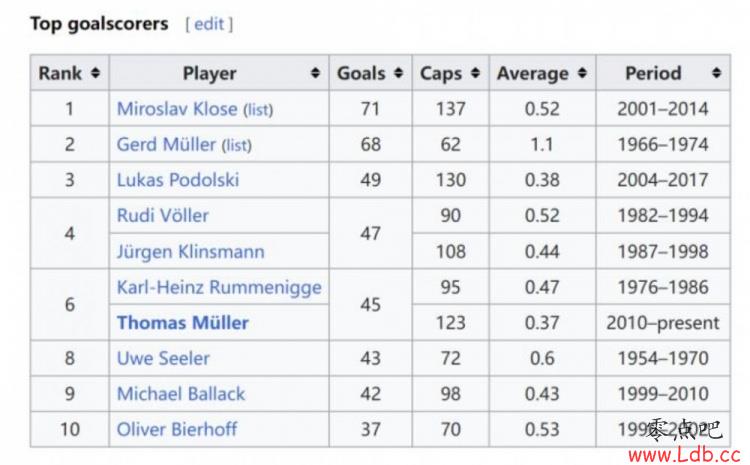This screenshot has height=465, width=750.
Task: Sort table by Period column arrows
Action: pyautogui.click(x=716, y=73)
